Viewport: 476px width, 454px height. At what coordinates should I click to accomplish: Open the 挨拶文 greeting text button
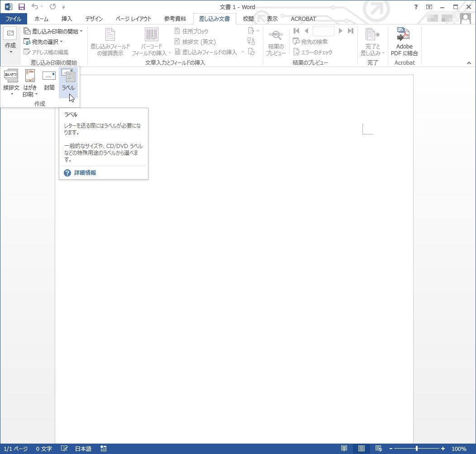11,82
